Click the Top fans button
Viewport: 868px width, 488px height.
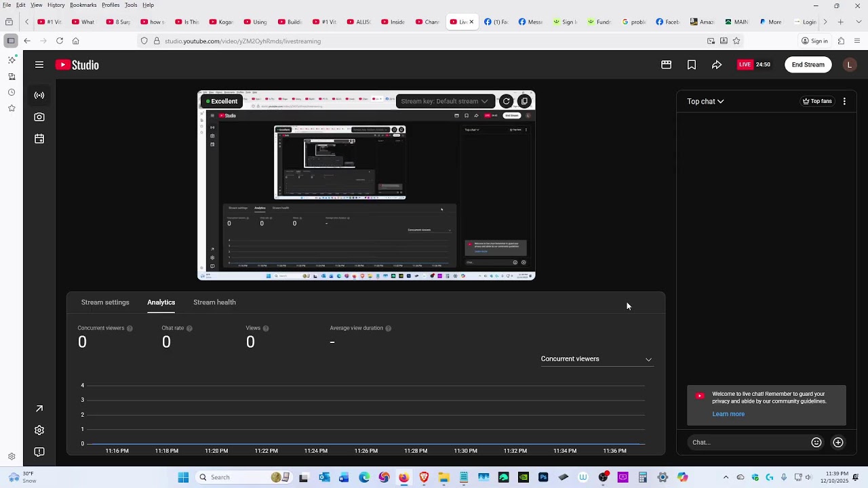click(817, 102)
